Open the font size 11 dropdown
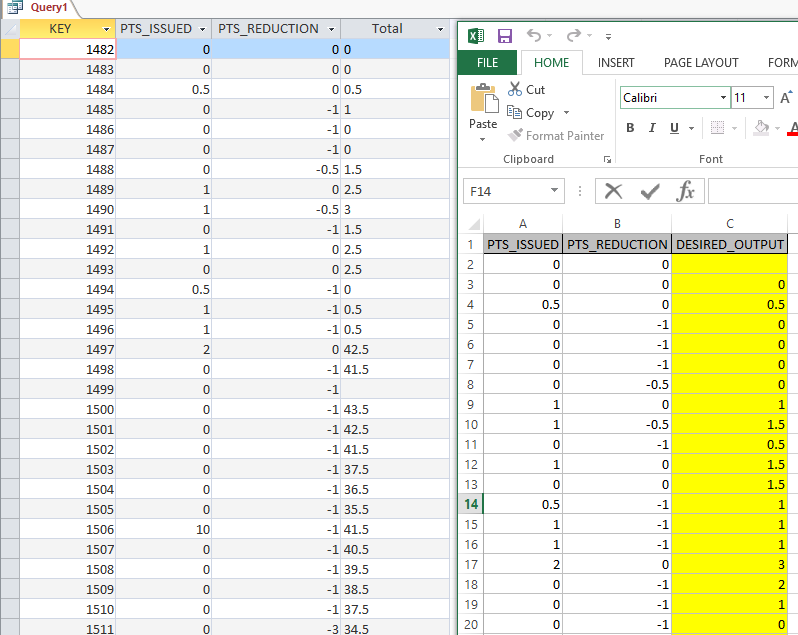Image resolution: width=798 pixels, height=635 pixels. tap(766, 98)
